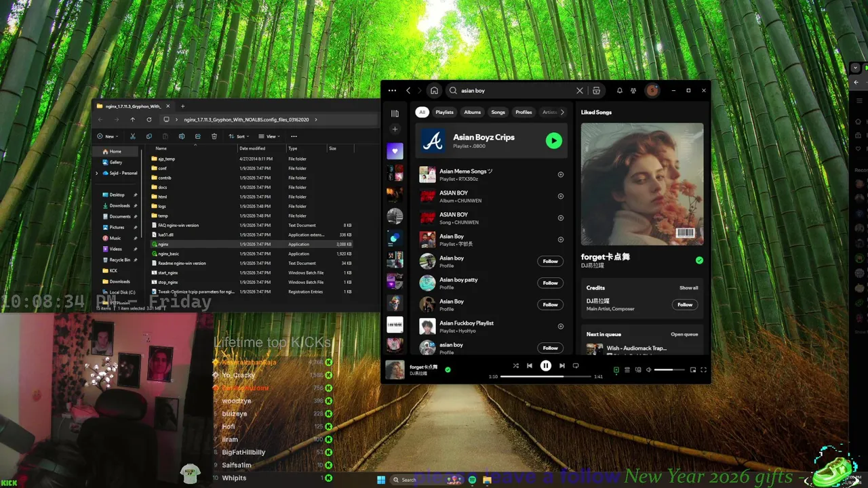Open Downloads in Explorer sidebar

[119, 205]
